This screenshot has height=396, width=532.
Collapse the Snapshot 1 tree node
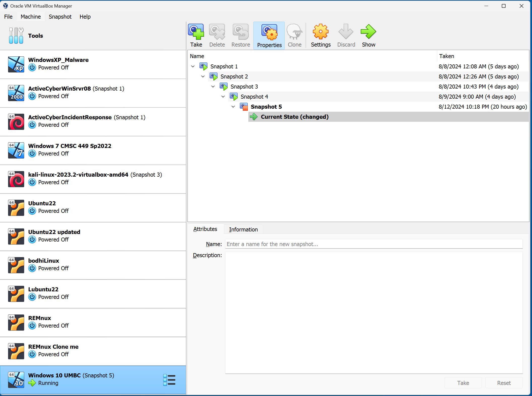point(193,66)
